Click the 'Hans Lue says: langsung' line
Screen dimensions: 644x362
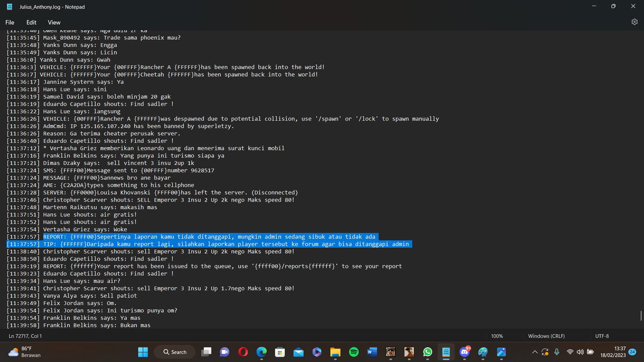[63, 112]
